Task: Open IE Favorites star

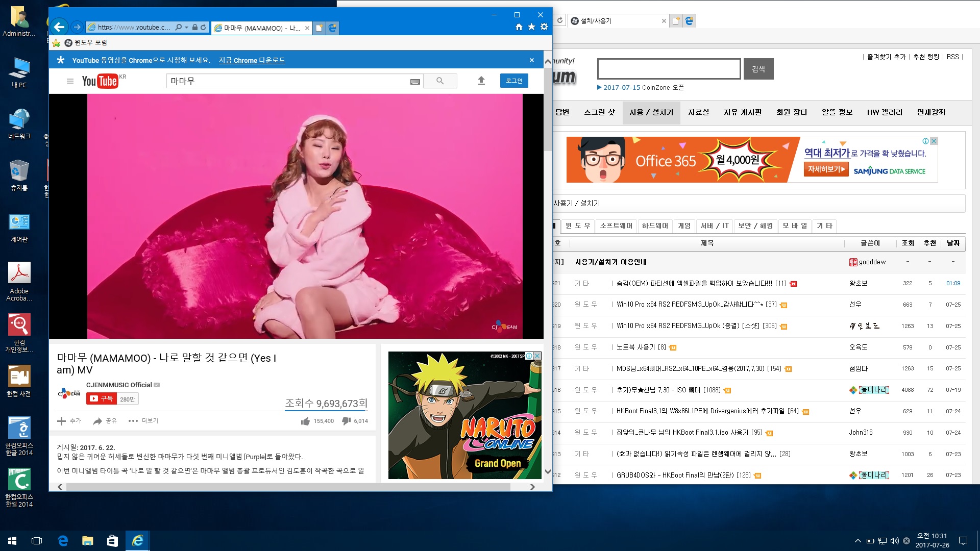Action: [531, 27]
